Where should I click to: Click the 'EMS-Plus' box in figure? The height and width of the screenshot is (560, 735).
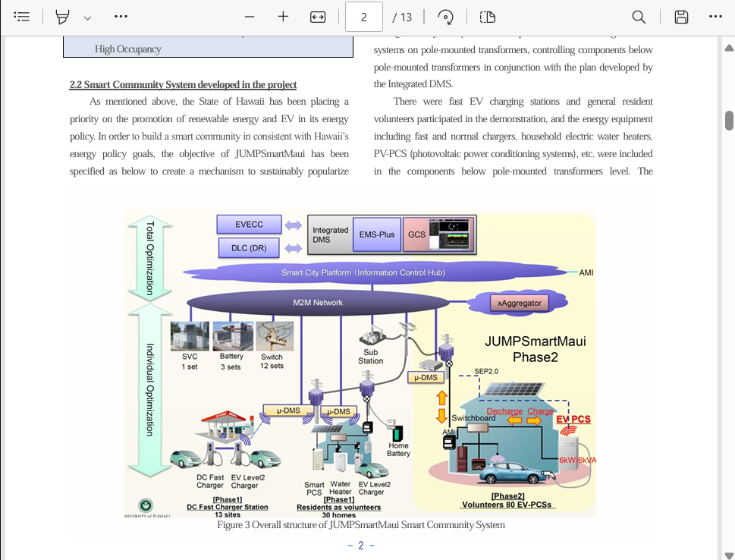click(376, 234)
